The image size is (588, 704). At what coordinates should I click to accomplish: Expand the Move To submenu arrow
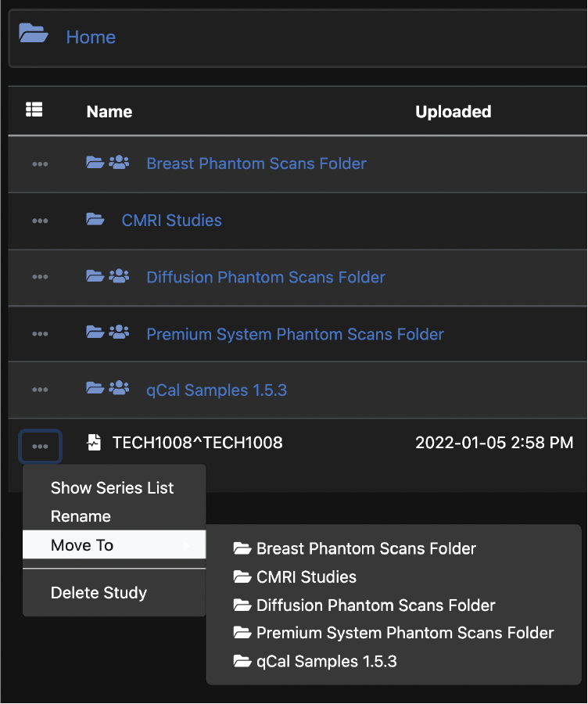coord(187,545)
